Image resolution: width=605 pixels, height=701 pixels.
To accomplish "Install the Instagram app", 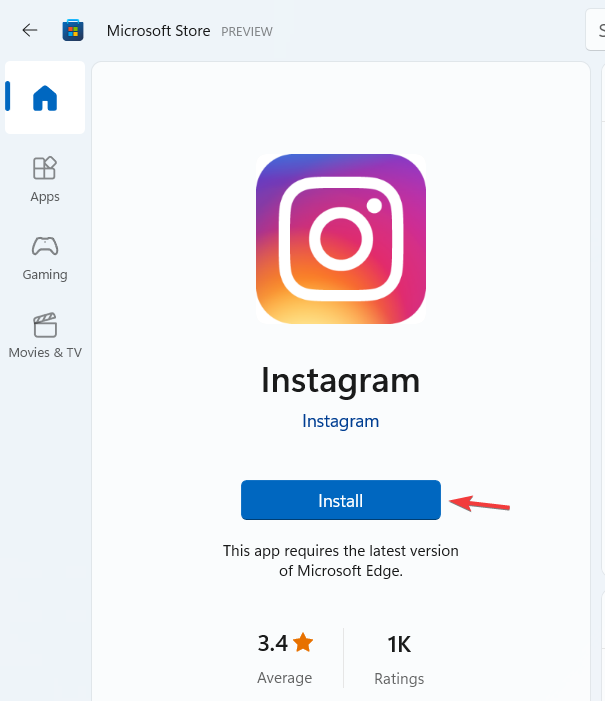I will (x=341, y=500).
